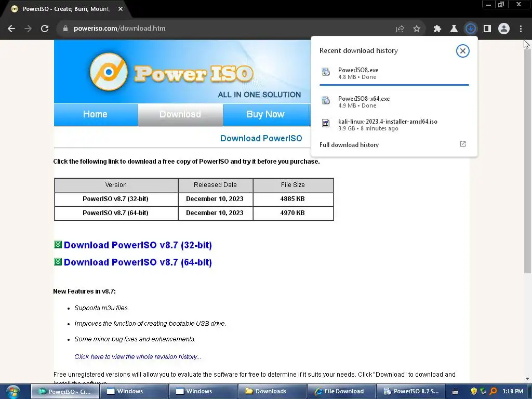Click the browser back arrow
This screenshot has width=532, height=399.
tap(11, 29)
